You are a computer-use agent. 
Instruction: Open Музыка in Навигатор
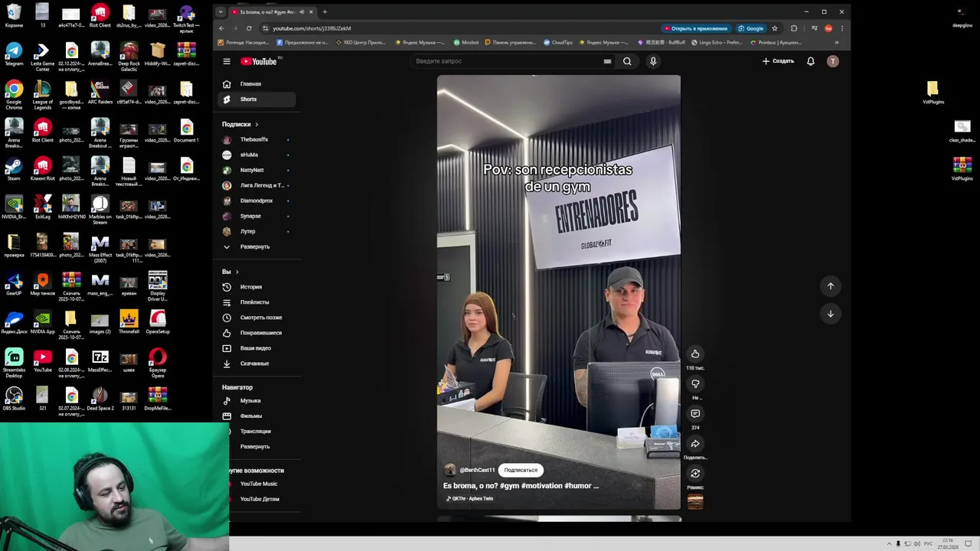coord(256,400)
